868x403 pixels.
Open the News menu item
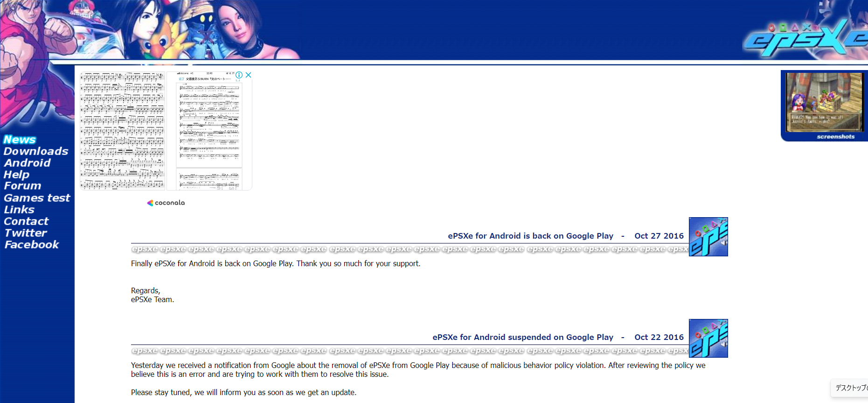point(20,140)
